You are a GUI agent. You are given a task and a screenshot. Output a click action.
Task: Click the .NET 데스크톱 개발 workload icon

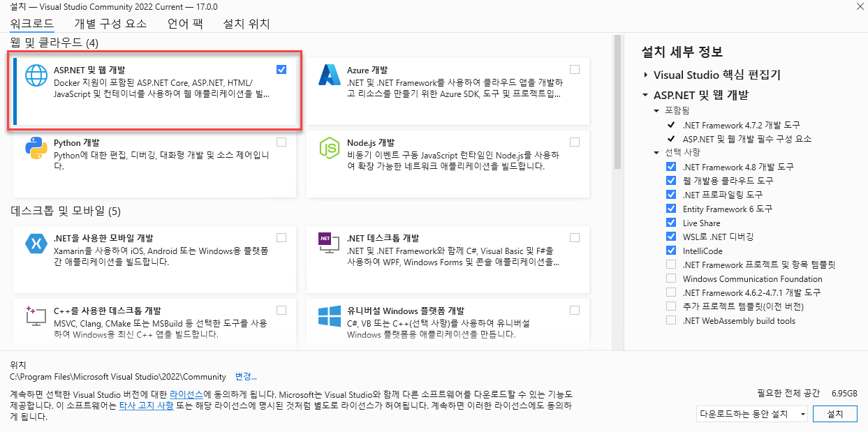pyautogui.click(x=329, y=242)
